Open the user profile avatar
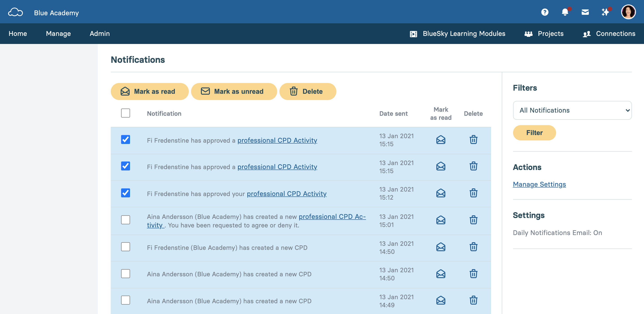The width and height of the screenshot is (644, 314). (x=628, y=12)
